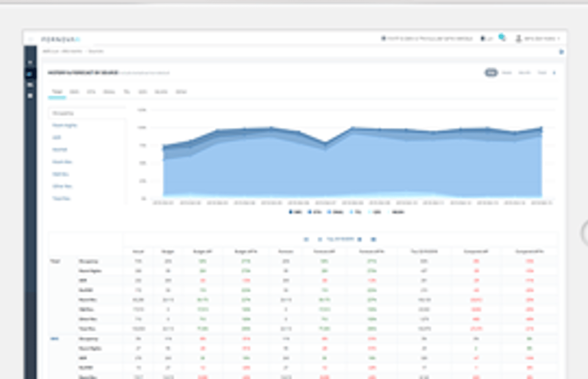The image size is (588, 379).
Task: Click the icon just right of the date label
Action: click(360, 239)
